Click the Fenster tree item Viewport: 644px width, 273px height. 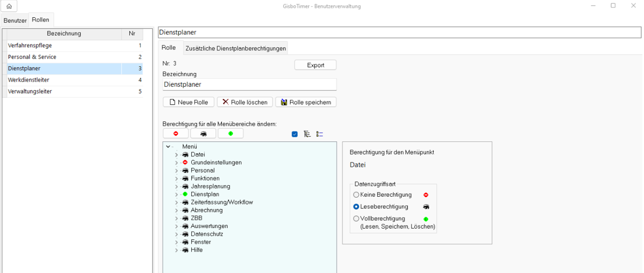click(201, 242)
